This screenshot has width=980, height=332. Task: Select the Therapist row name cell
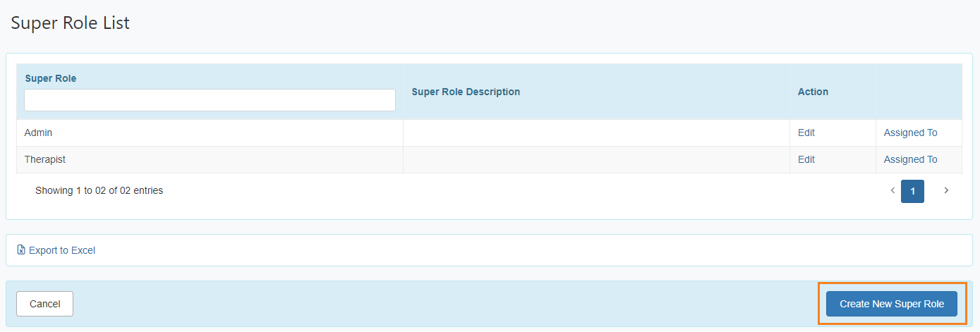(210, 159)
